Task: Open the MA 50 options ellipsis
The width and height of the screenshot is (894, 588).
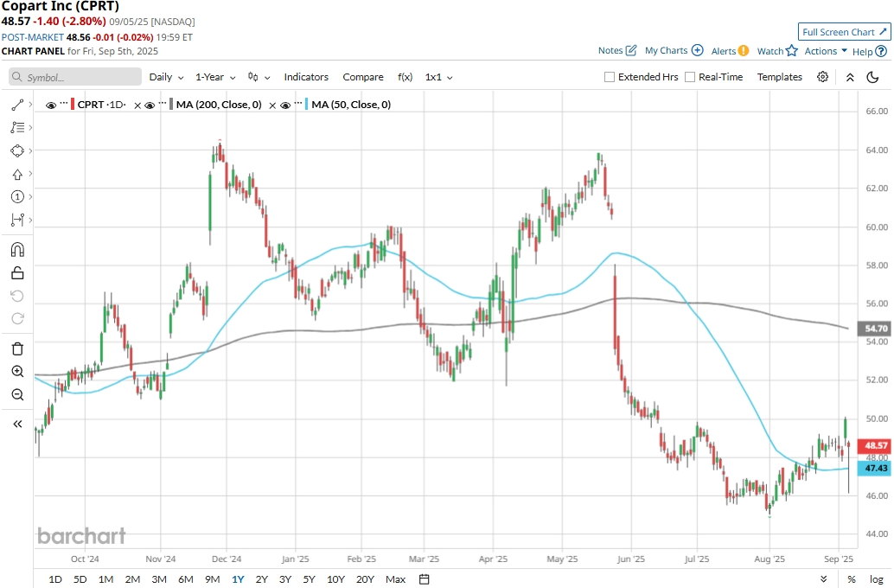Action: (298, 103)
